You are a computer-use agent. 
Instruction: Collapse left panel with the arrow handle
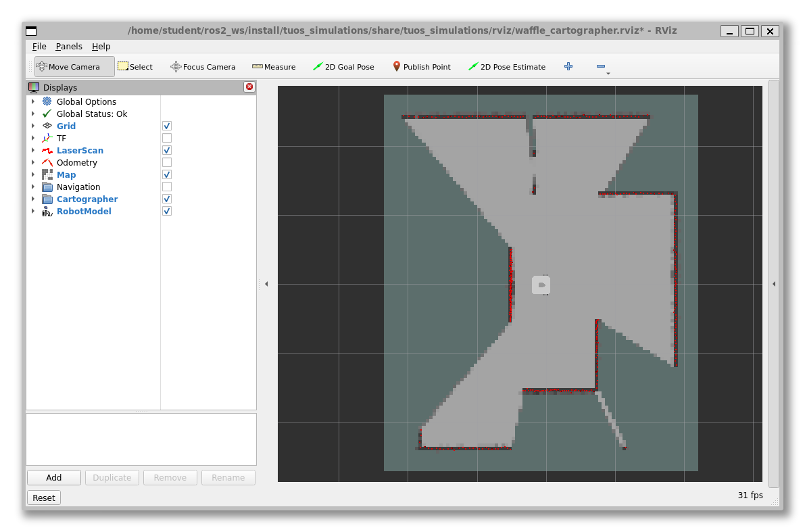266,284
